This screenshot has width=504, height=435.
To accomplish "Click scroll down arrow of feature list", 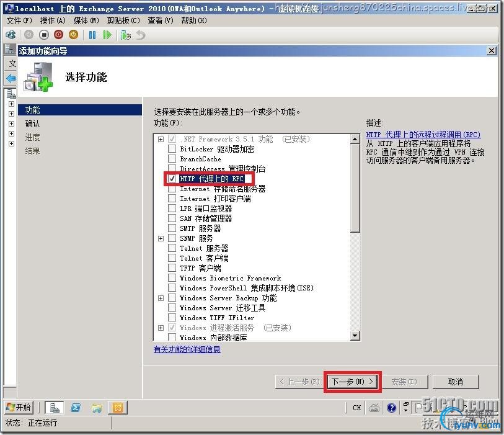I will click(x=355, y=336).
